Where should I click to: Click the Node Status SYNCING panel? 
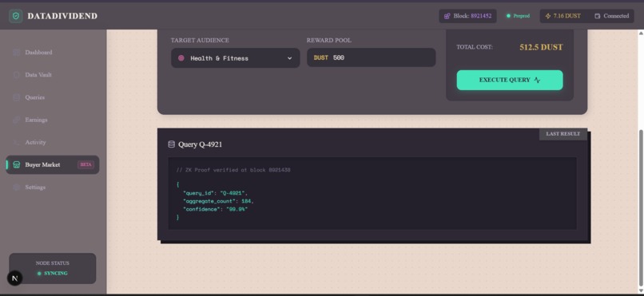(53, 269)
